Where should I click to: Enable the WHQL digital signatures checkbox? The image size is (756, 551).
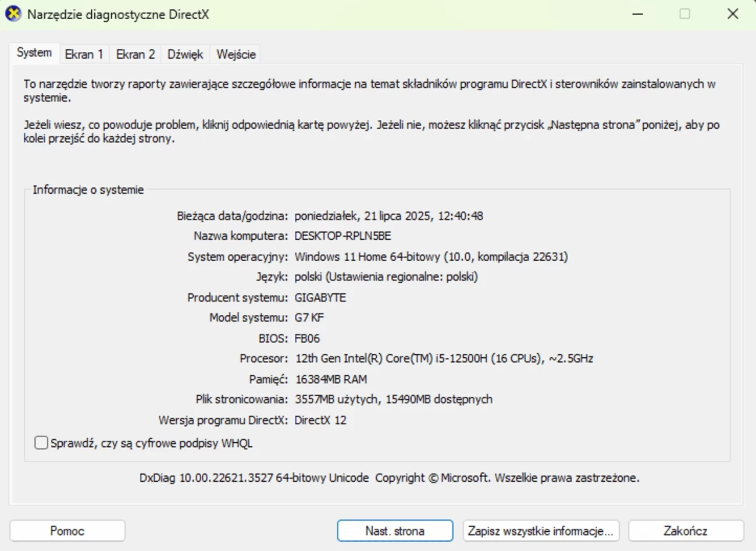41,443
